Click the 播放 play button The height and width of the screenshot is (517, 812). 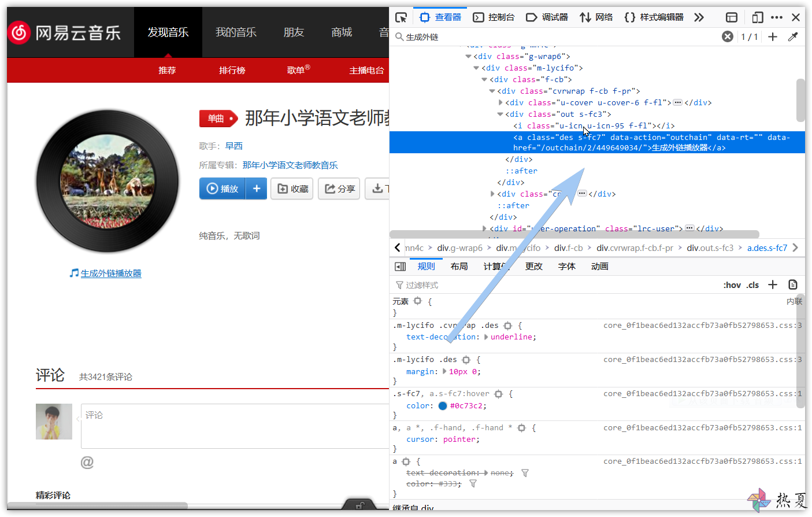pos(223,189)
